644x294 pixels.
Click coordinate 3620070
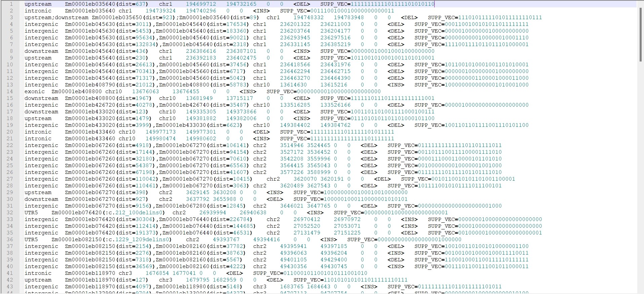point(305,179)
